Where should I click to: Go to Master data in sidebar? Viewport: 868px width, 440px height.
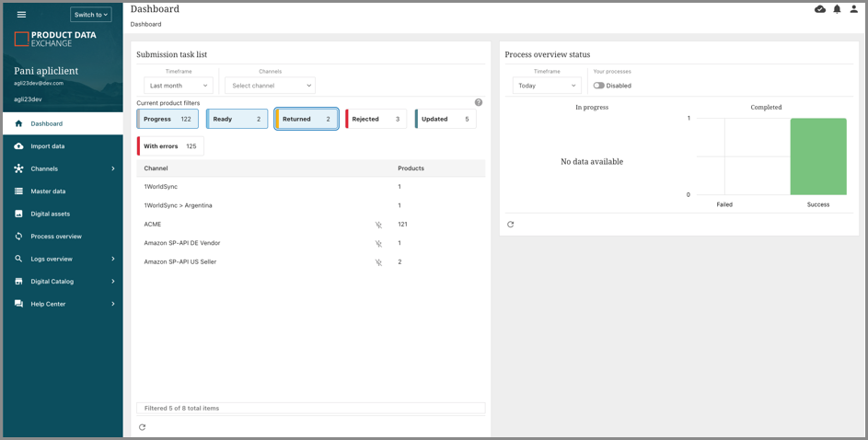[x=48, y=191]
